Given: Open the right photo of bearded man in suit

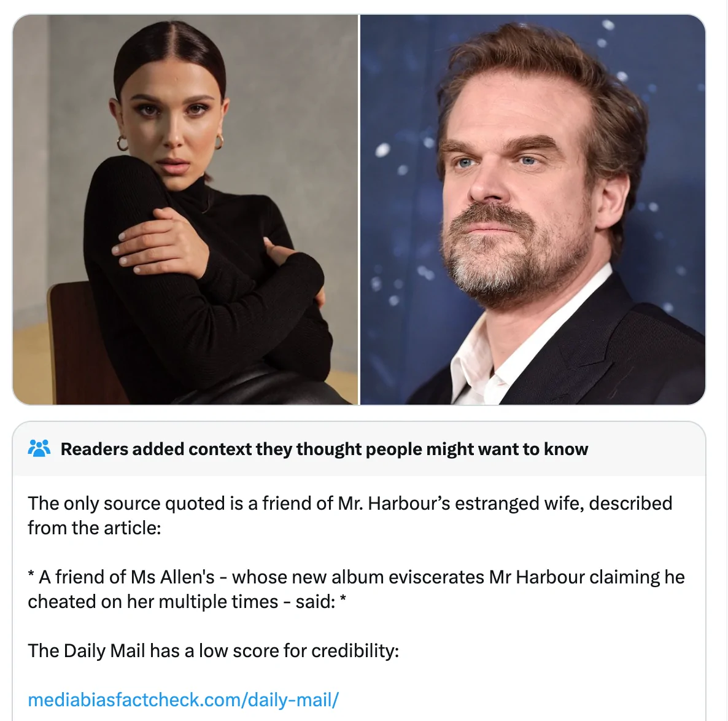Looking at the screenshot, I should 533,209.
